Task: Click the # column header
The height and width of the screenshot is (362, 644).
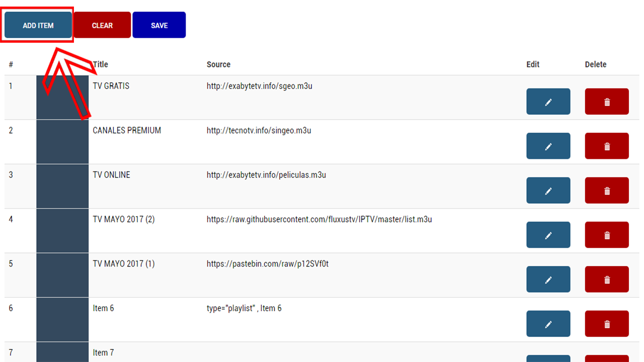Action: coord(11,64)
